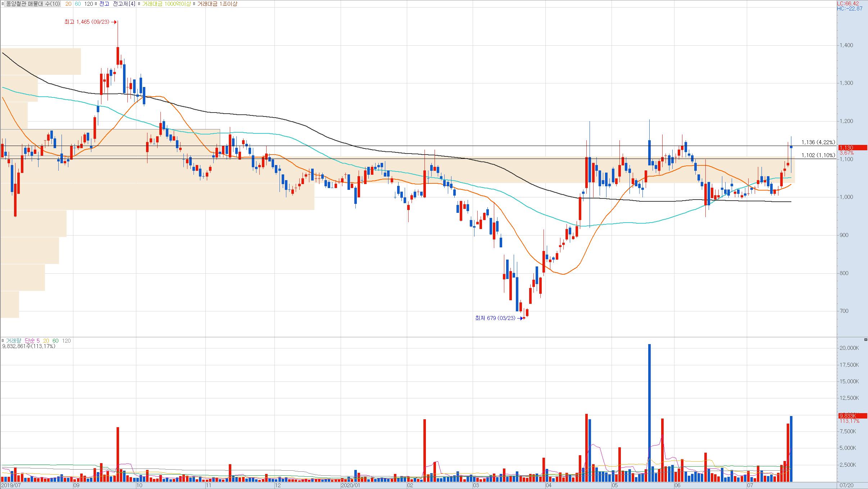This screenshot has width=868, height=489.
Task: Click the blue arrow at 최저 679 marker
Action: tap(520, 318)
